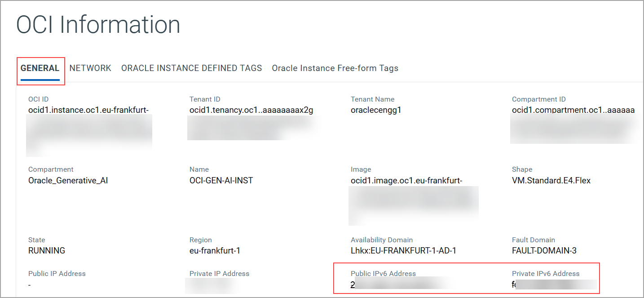Click availability domain Lhkx:EU-FRANKFURT-1-AD-1
This screenshot has width=644, height=298.
coord(403,251)
